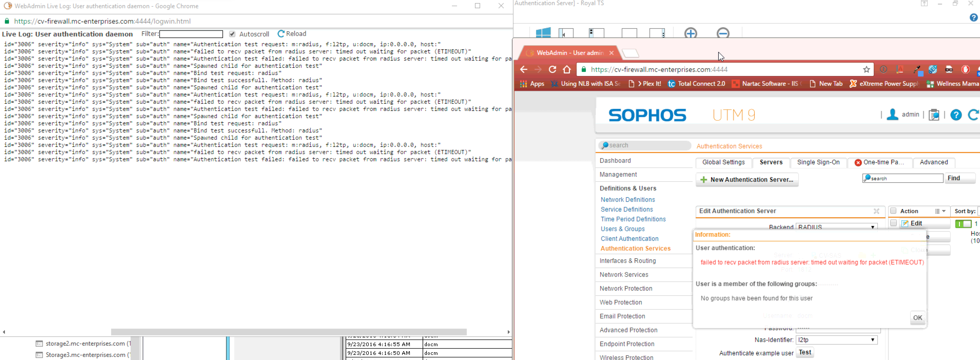Open Nas-Identifier l2tp dropdown

pos(836,340)
